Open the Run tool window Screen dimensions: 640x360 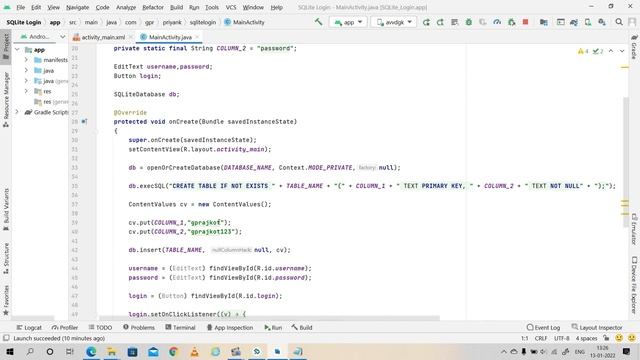tap(273, 327)
